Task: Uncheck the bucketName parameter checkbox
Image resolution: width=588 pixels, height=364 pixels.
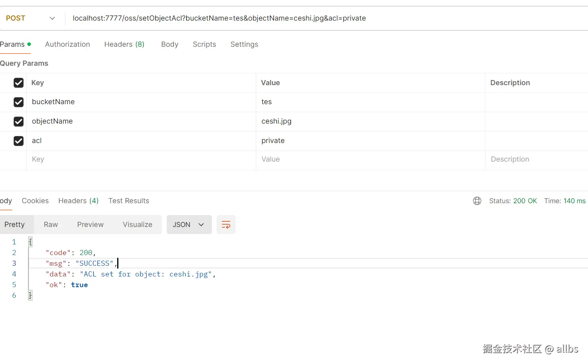Action: point(19,102)
